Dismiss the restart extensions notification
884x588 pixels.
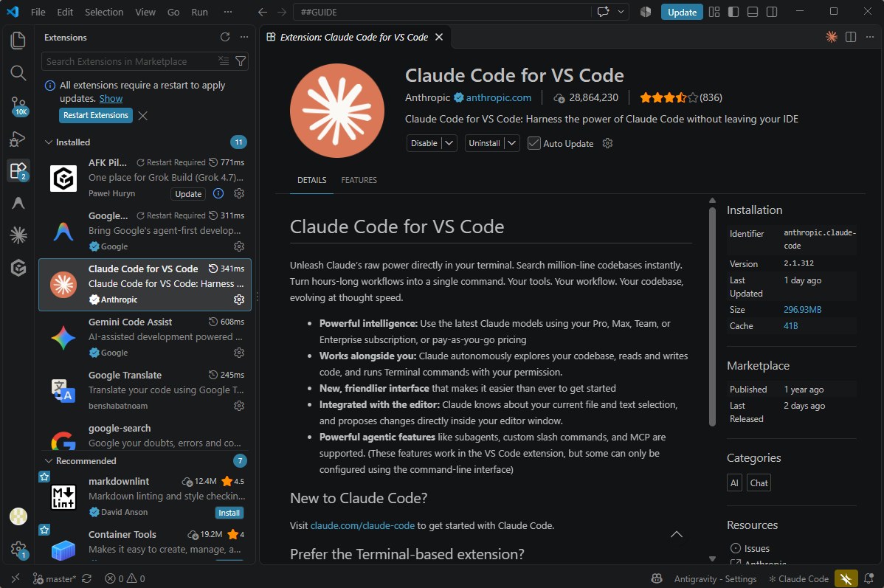point(143,116)
